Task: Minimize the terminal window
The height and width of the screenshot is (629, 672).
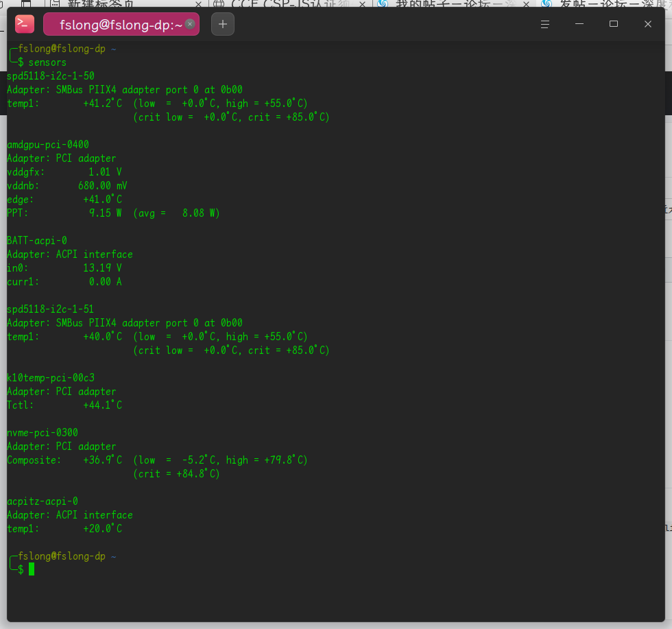Action: [x=579, y=24]
